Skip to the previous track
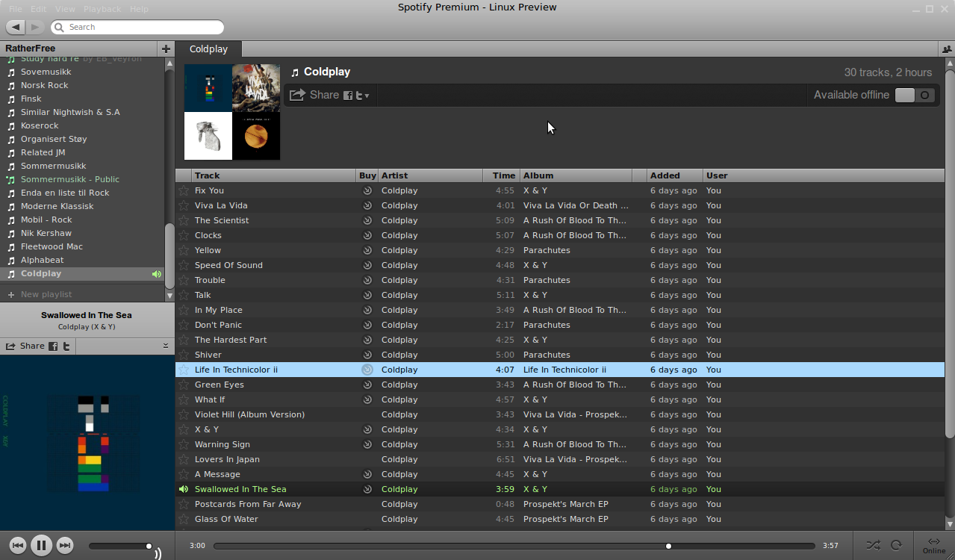Viewport: 955px width, 560px height. (x=18, y=546)
